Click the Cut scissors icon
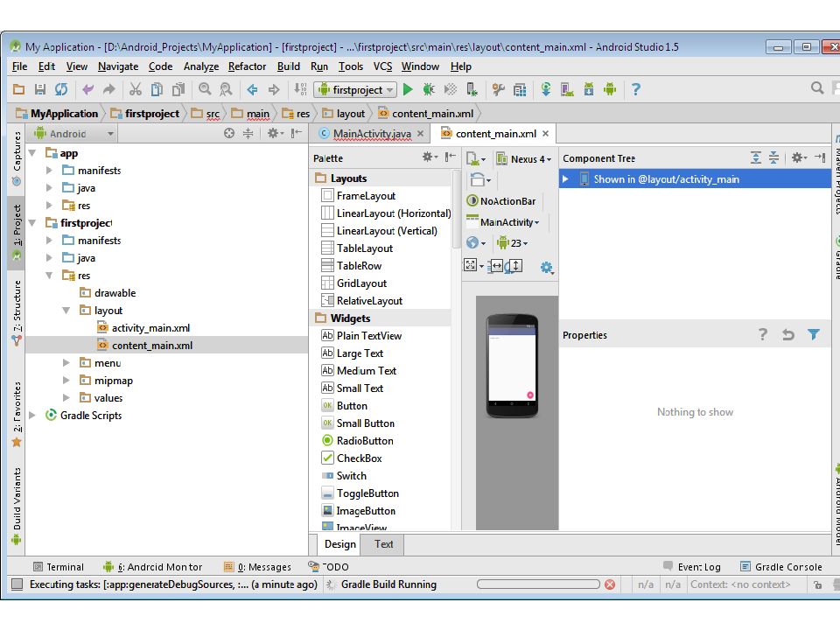840x630 pixels. 135,89
